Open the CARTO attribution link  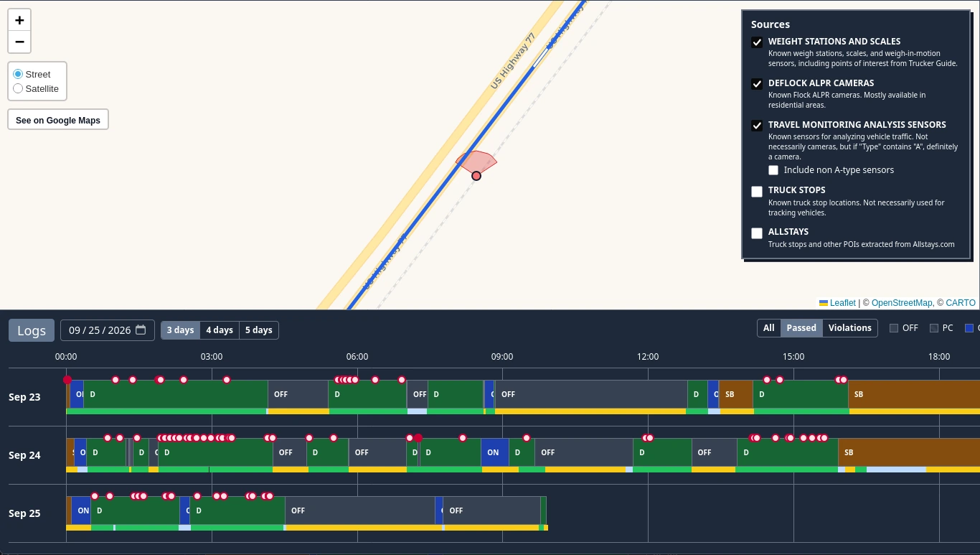[961, 303]
